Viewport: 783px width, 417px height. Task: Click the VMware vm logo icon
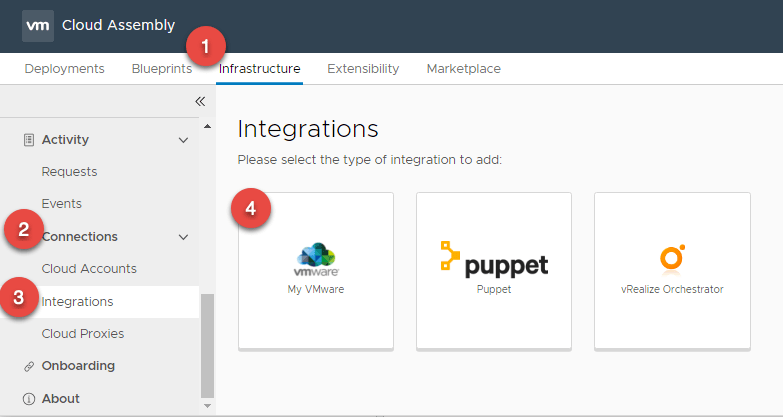tap(37, 26)
